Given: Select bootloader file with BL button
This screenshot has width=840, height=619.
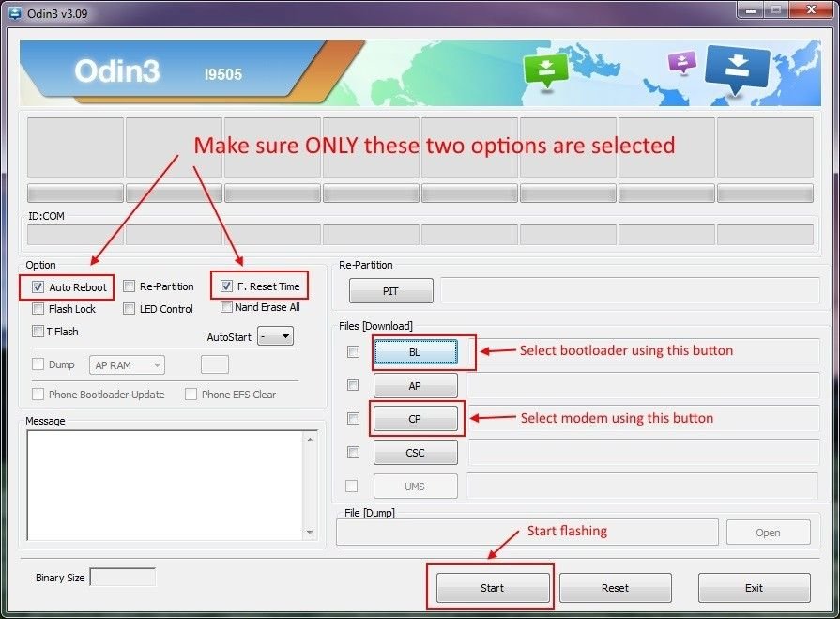Looking at the screenshot, I should (415, 352).
